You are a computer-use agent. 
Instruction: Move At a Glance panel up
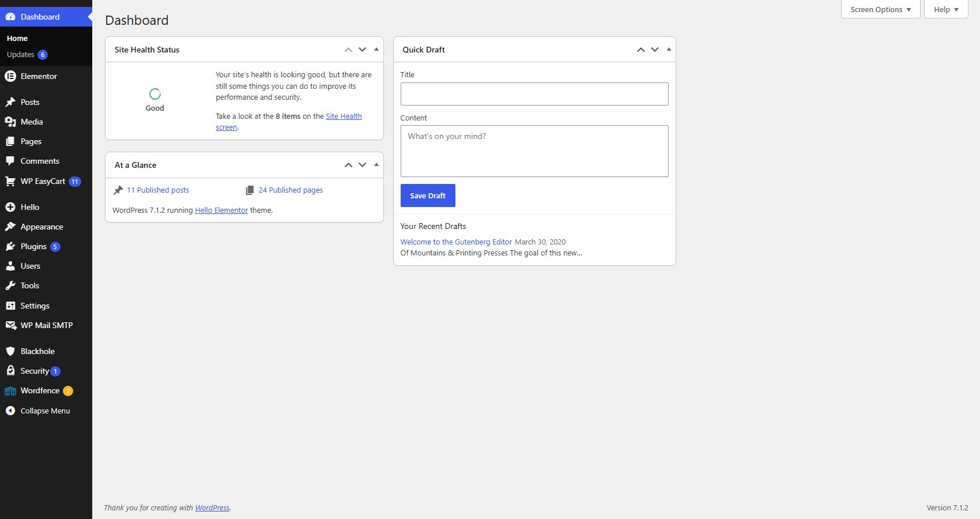click(348, 165)
